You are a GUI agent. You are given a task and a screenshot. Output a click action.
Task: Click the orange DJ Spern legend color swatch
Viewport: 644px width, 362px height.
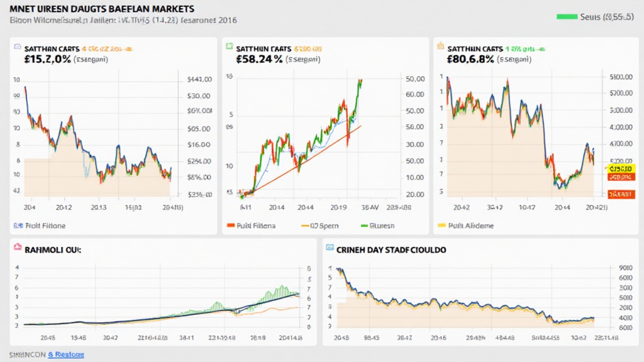coord(306,224)
